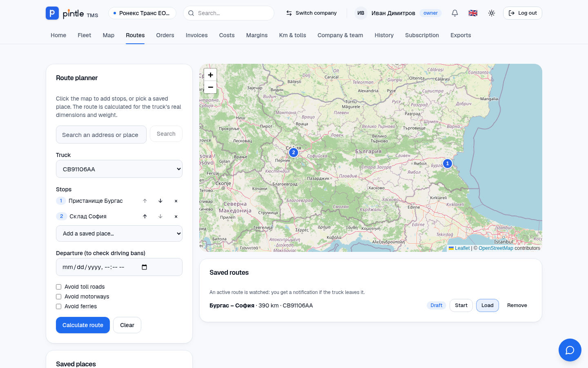Remove the Склад София stop
Screen dimensions: 588x368
tap(176, 216)
